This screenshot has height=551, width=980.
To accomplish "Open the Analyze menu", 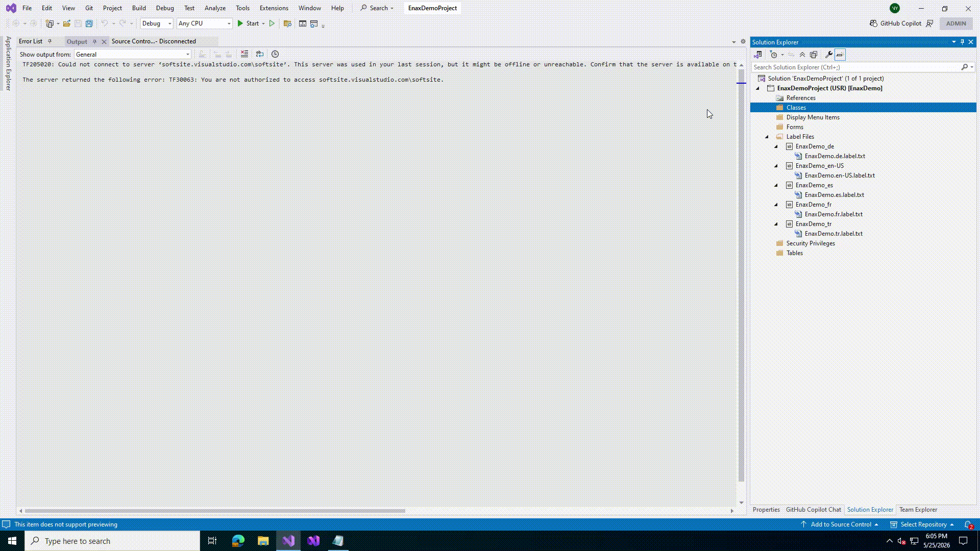I will (215, 8).
